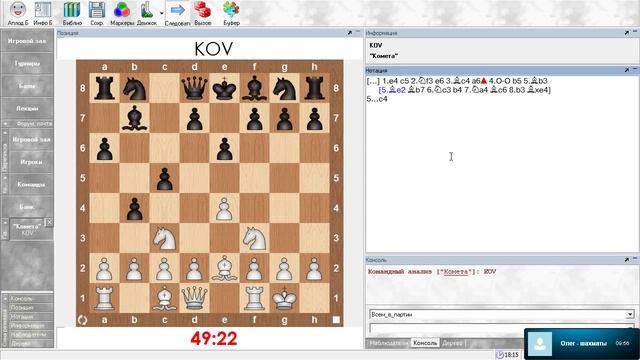Click the white pawn on e4

click(x=224, y=208)
